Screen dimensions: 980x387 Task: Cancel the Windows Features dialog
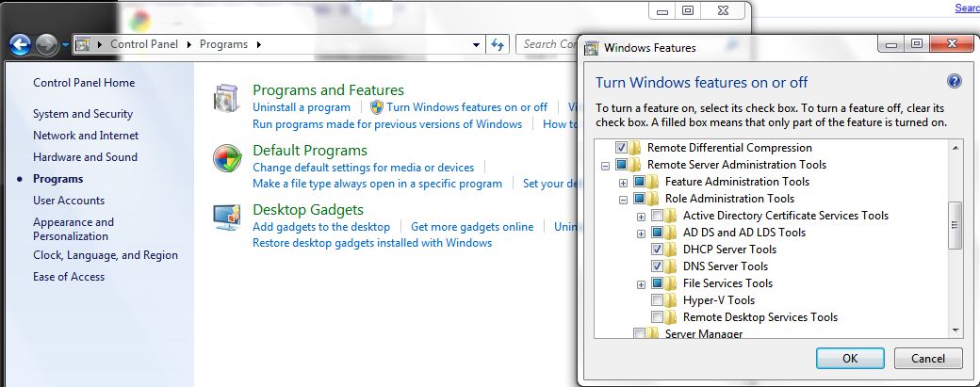(928, 359)
